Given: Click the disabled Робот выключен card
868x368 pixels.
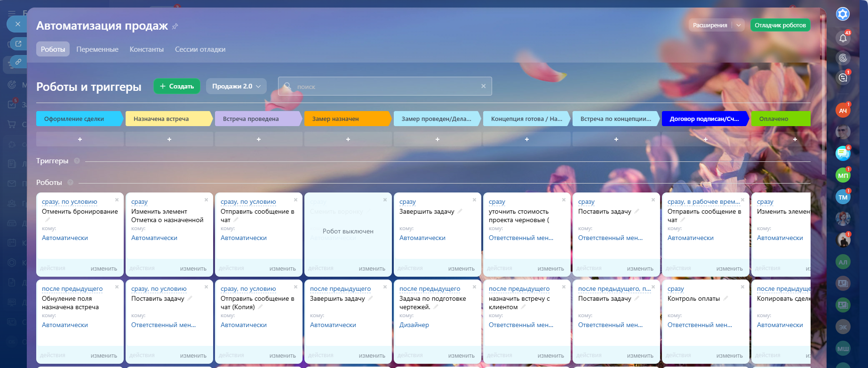Looking at the screenshot, I should pyautogui.click(x=348, y=231).
